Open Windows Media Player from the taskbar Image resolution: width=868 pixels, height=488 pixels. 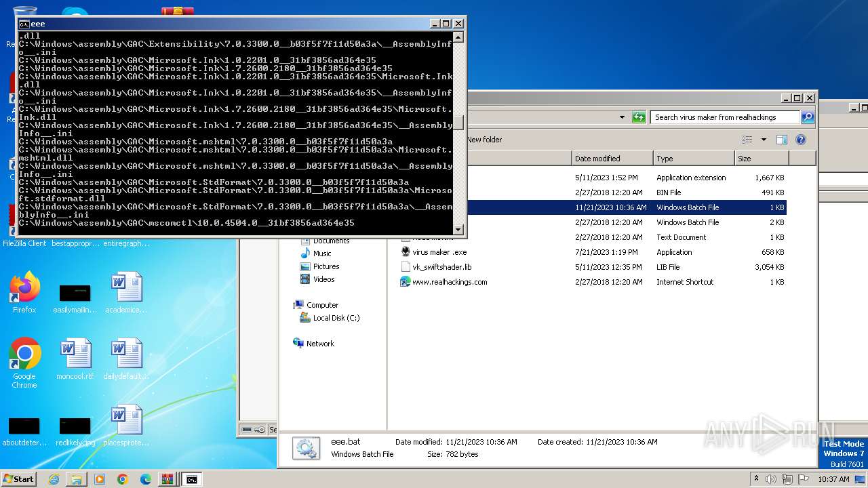tap(100, 479)
